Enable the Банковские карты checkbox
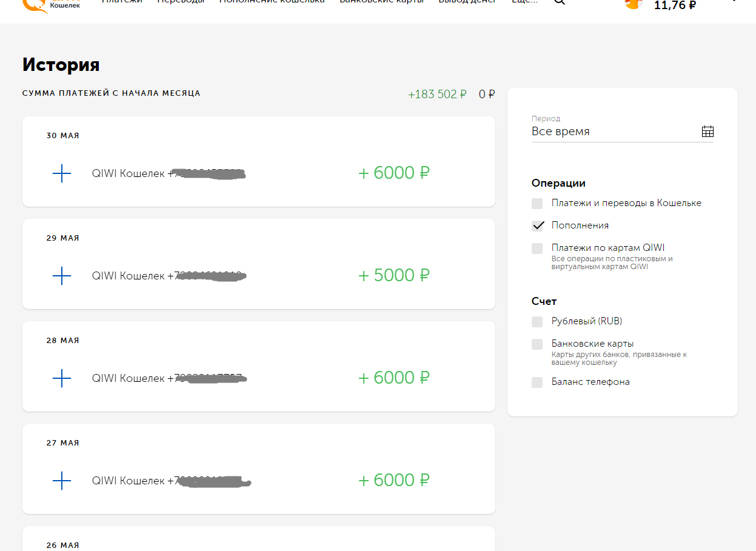The width and height of the screenshot is (756, 551). pos(537,344)
